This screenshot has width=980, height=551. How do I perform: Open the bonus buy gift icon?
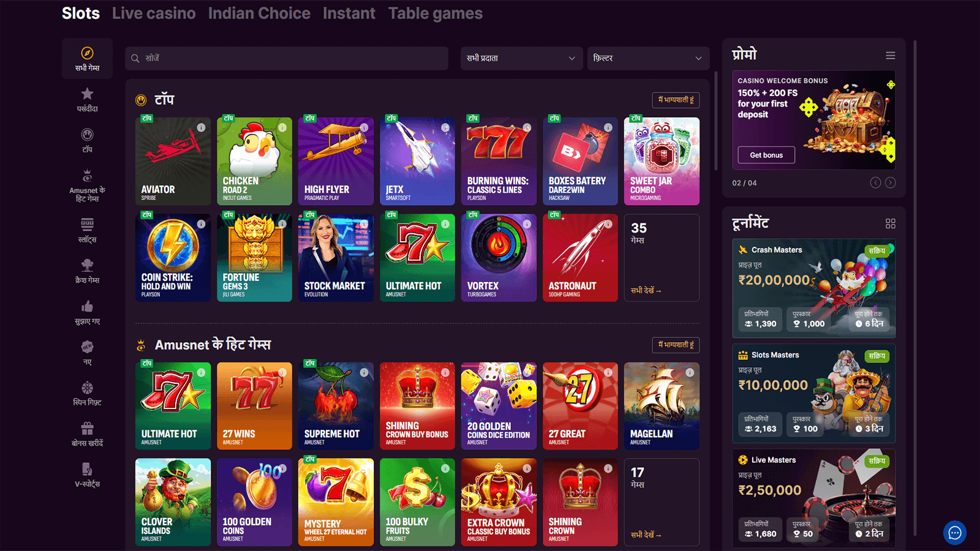pos(87,434)
